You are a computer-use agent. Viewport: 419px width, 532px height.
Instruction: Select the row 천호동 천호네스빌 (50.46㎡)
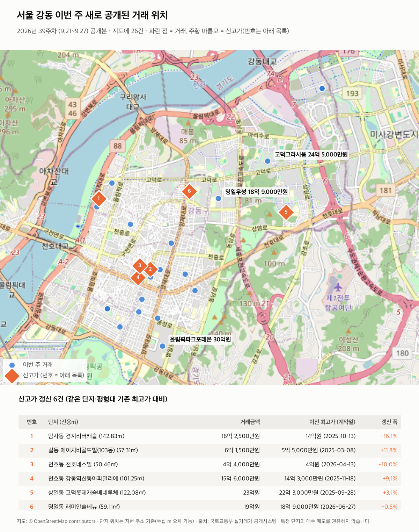pyautogui.click(x=209, y=465)
